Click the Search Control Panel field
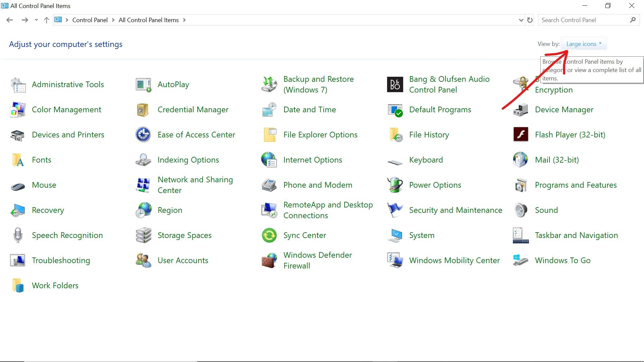Screen dimensions: 644x362 pyautogui.click(x=584, y=20)
